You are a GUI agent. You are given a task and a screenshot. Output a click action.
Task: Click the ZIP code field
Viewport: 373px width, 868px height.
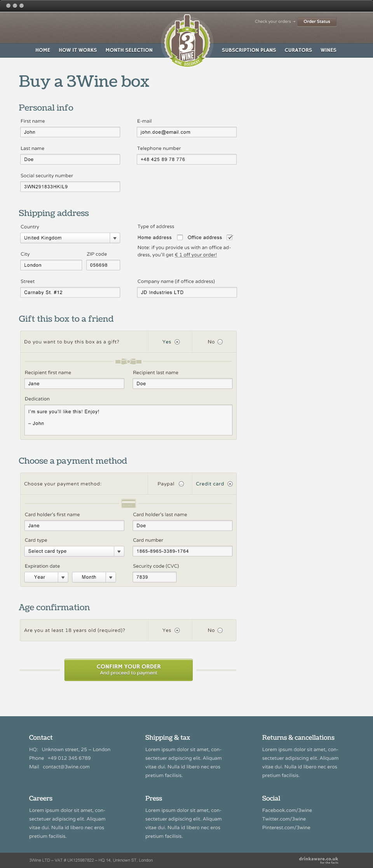[103, 265]
